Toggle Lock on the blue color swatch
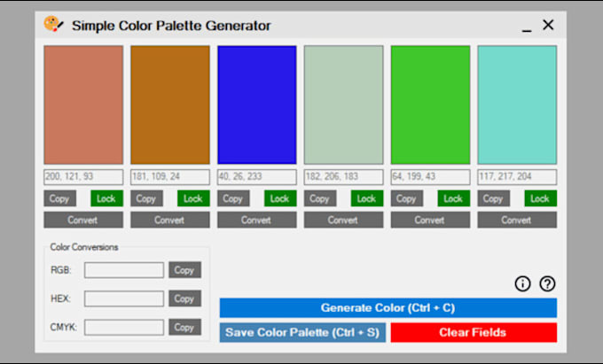This screenshot has height=364, width=603. point(280,198)
